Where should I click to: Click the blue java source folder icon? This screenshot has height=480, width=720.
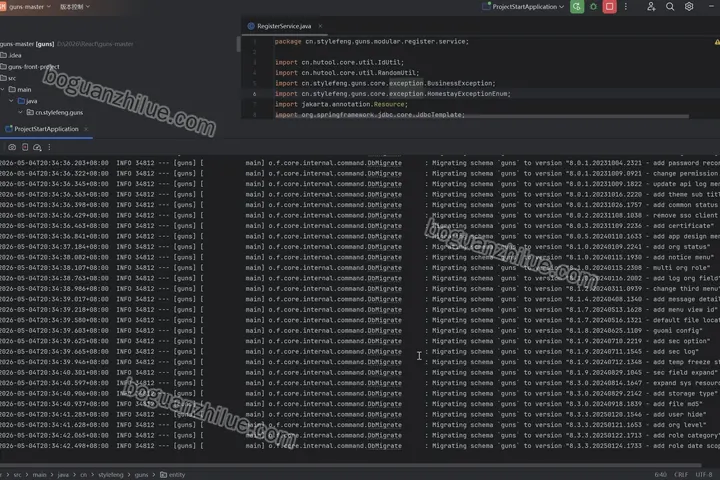pyautogui.click(x=21, y=101)
